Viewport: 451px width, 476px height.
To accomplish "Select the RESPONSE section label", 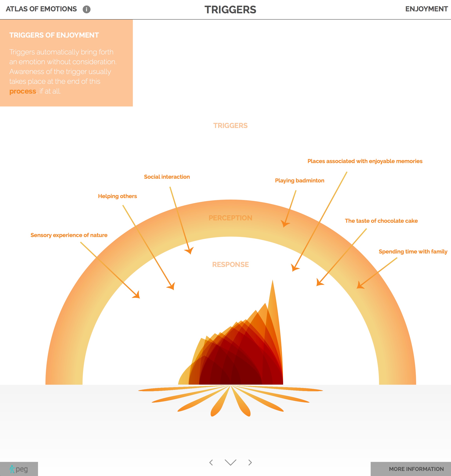I will pyautogui.click(x=230, y=264).
